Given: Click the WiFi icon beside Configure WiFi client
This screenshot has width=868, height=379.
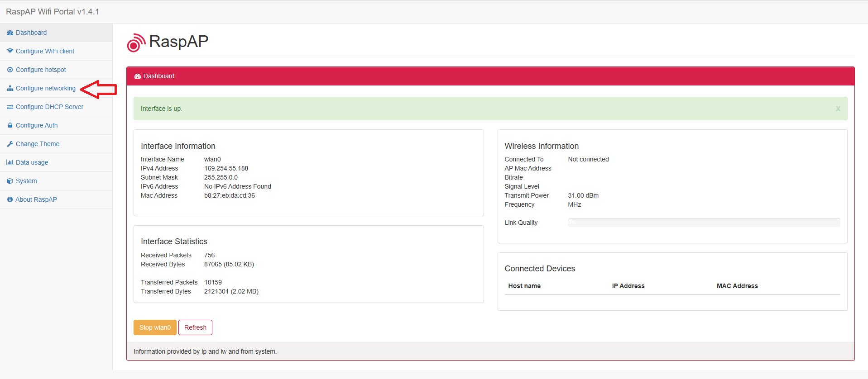Looking at the screenshot, I should pyautogui.click(x=10, y=51).
